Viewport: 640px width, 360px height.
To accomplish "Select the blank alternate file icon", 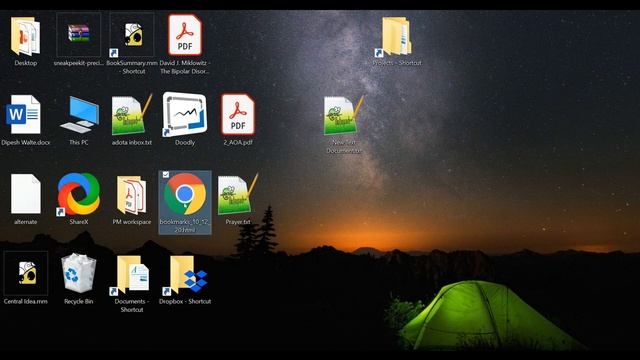I will (x=26, y=194).
